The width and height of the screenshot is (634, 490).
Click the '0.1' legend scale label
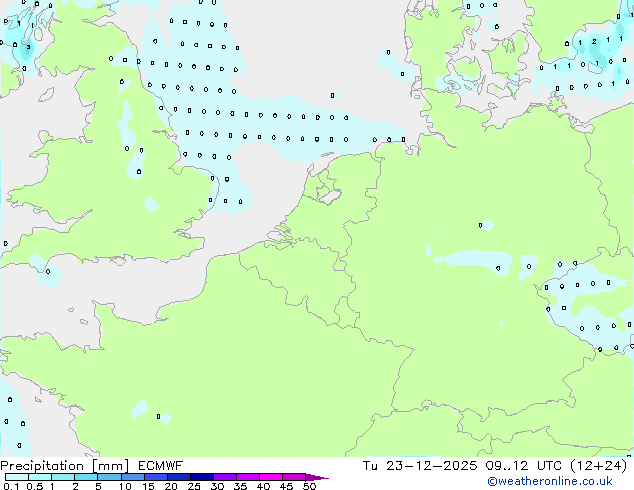click(11, 486)
